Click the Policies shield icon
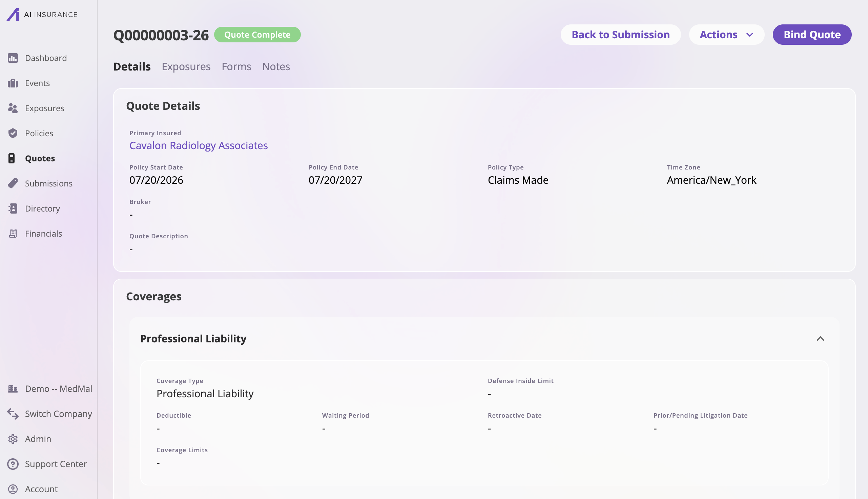 tap(13, 133)
